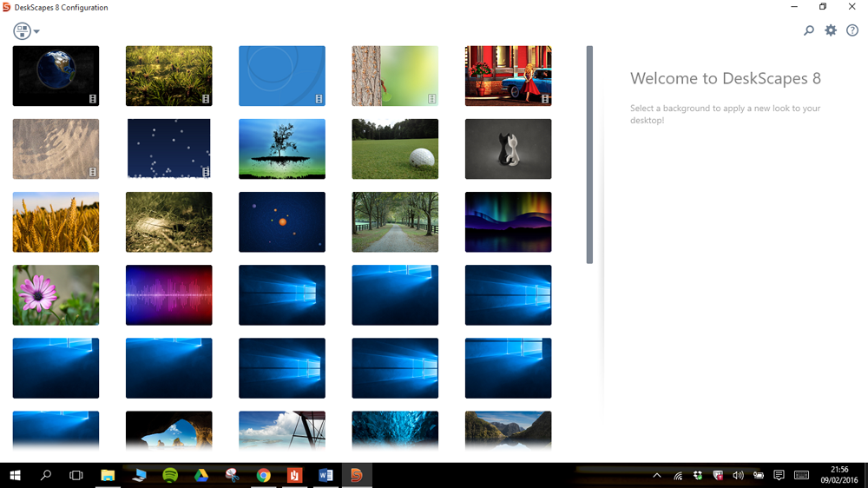
Task: Pick the golf ball on grass wallpaper
Action: click(x=395, y=148)
